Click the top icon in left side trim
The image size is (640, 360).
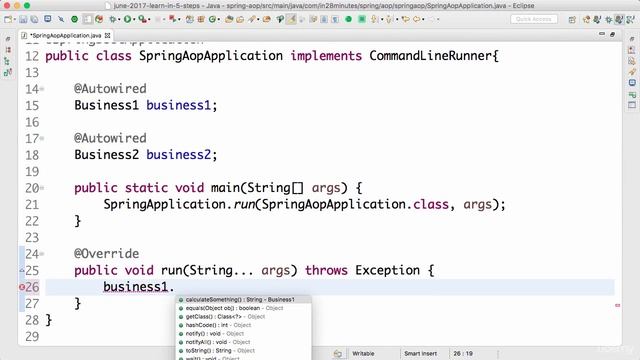[8, 39]
